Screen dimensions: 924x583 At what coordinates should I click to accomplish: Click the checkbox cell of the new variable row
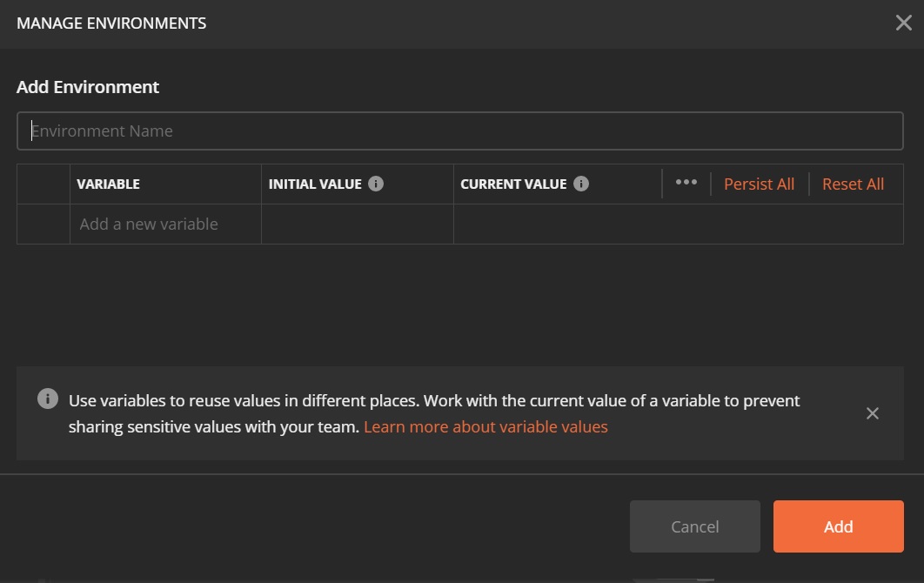tap(44, 224)
